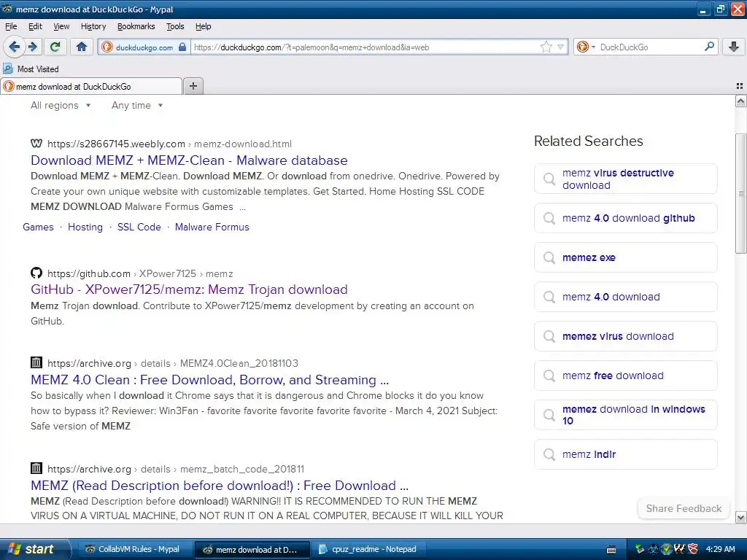Search related: memz virus destructive download
The height and width of the screenshot is (560, 747).
tap(625, 179)
